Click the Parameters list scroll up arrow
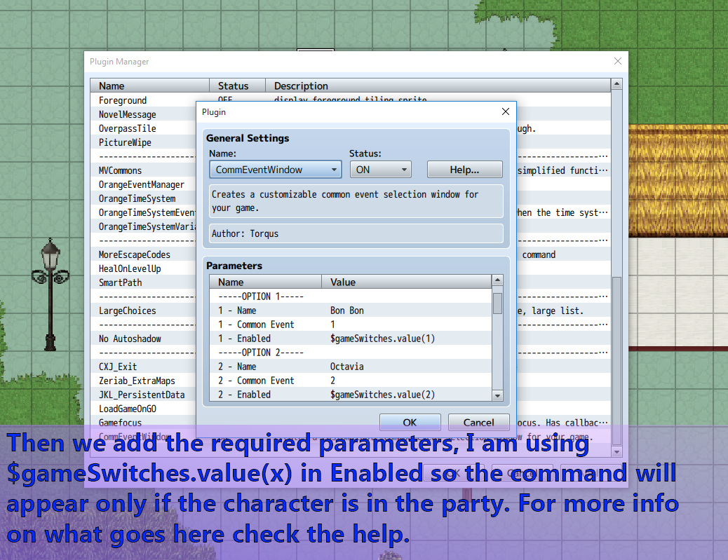728x560 pixels. pos(497,280)
